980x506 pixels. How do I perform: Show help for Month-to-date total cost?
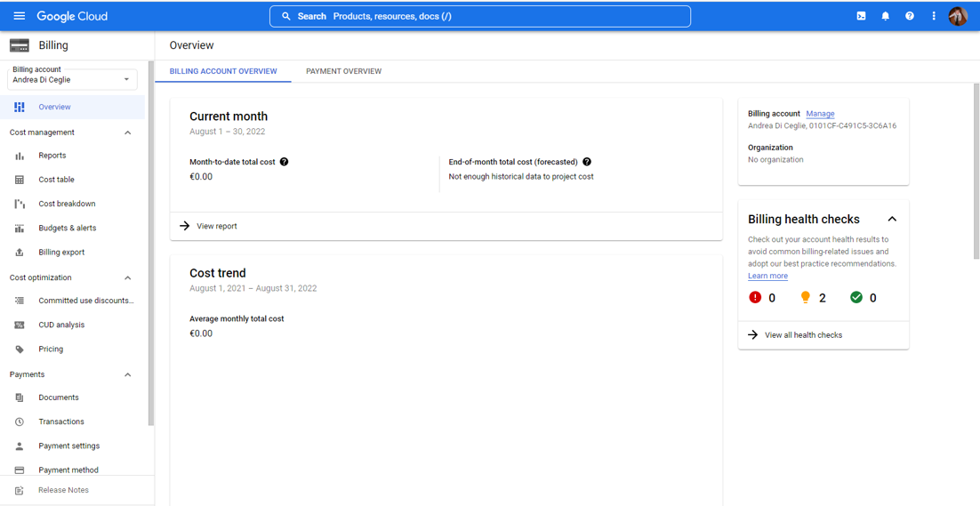[x=285, y=162]
